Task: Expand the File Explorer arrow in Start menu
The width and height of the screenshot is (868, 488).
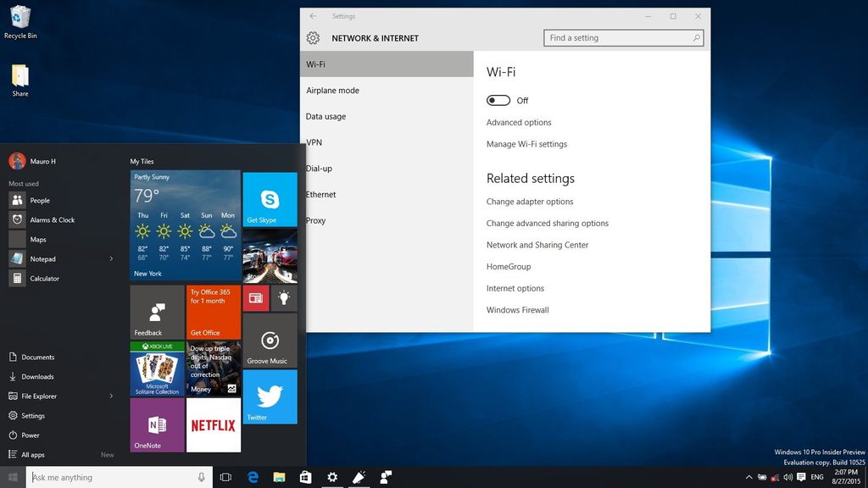Action: click(x=111, y=396)
